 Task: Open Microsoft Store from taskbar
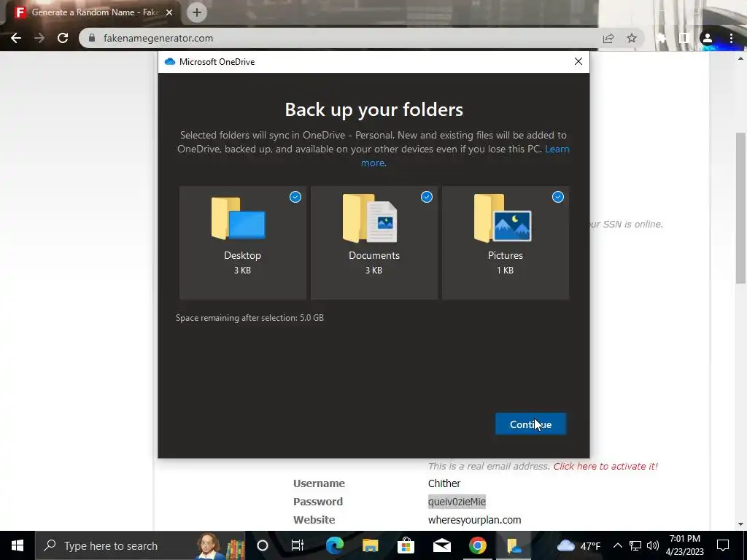tap(406, 545)
